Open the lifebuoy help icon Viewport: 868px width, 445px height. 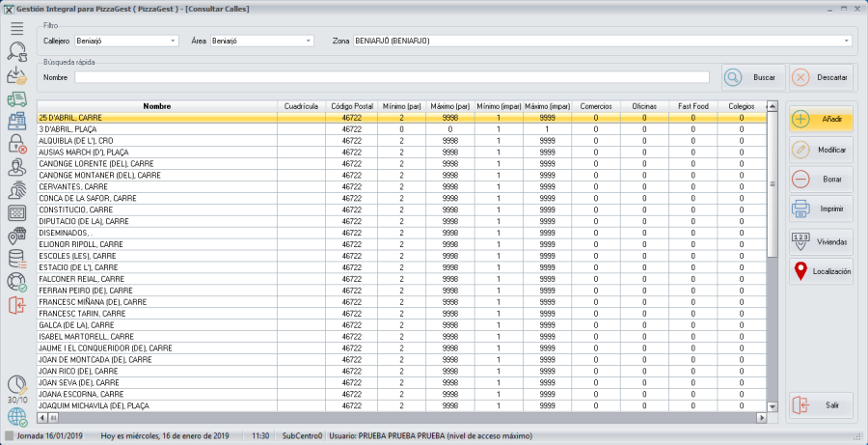pyautogui.click(x=16, y=282)
